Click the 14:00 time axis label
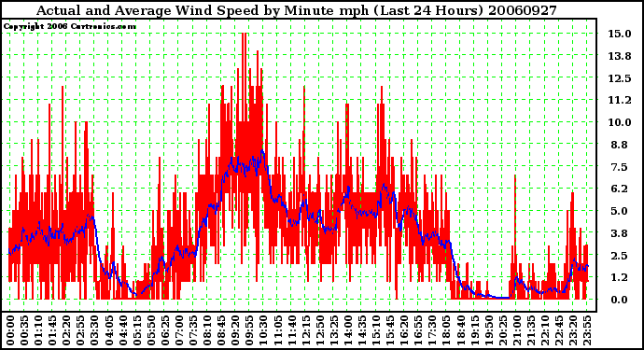 (348, 330)
